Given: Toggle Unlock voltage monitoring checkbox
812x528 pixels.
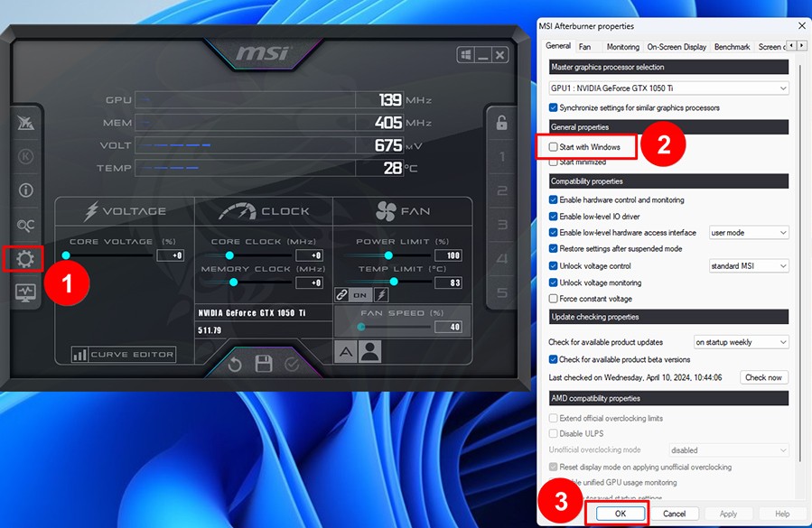Looking at the screenshot, I should coord(553,283).
